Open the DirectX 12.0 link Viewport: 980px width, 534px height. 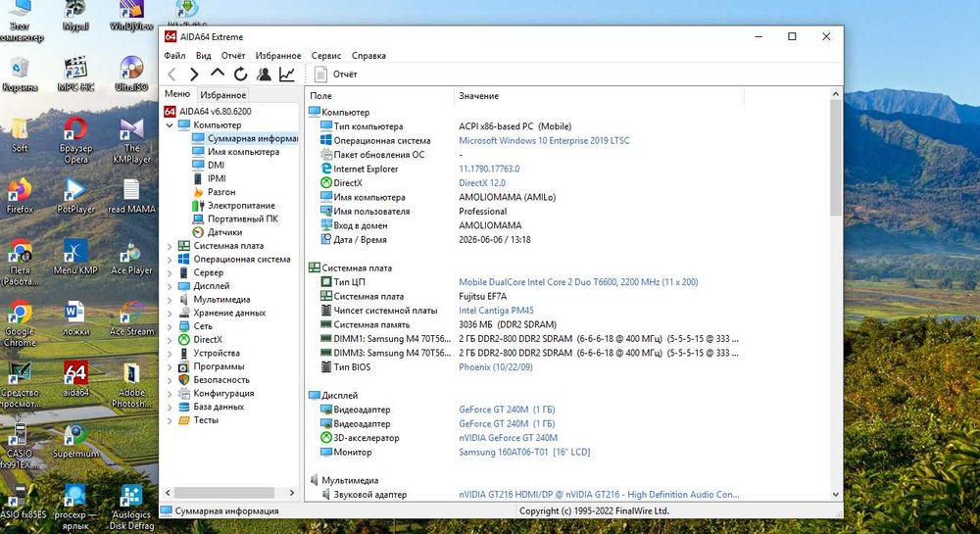coord(482,183)
